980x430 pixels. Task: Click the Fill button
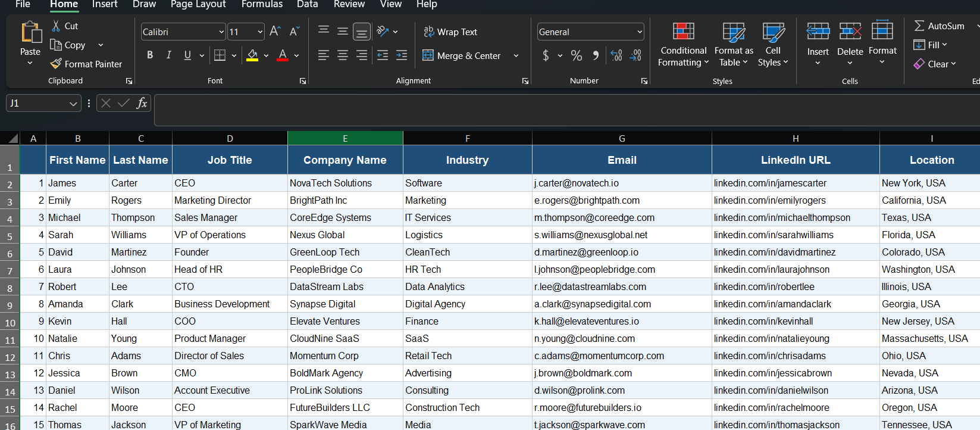click(x=930, y=45)
